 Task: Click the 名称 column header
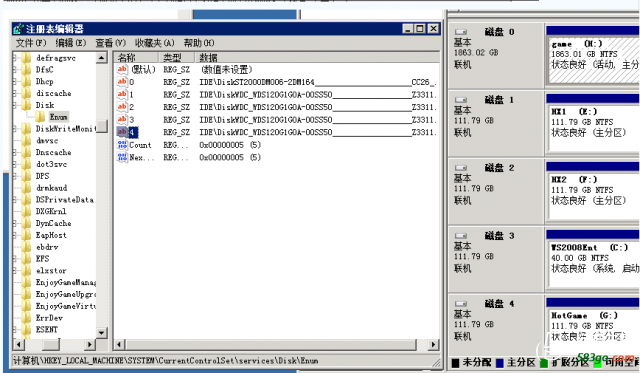[136, 57]
